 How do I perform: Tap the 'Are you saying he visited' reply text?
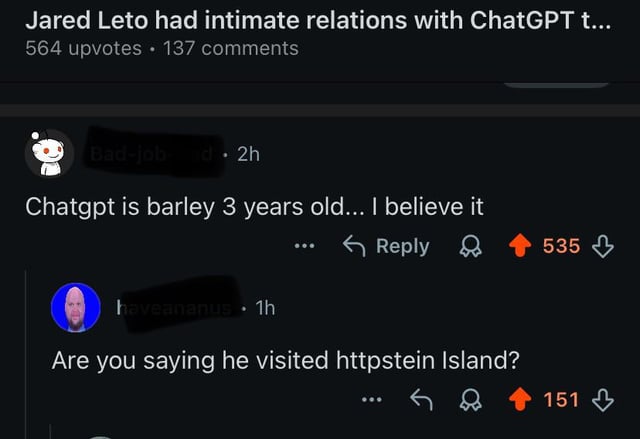click(x=285, y=360)
